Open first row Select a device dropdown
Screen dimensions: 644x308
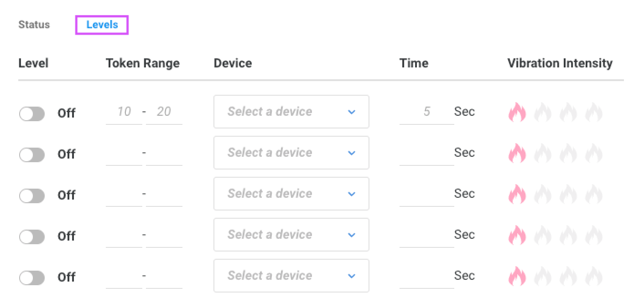tap(291, 112)
